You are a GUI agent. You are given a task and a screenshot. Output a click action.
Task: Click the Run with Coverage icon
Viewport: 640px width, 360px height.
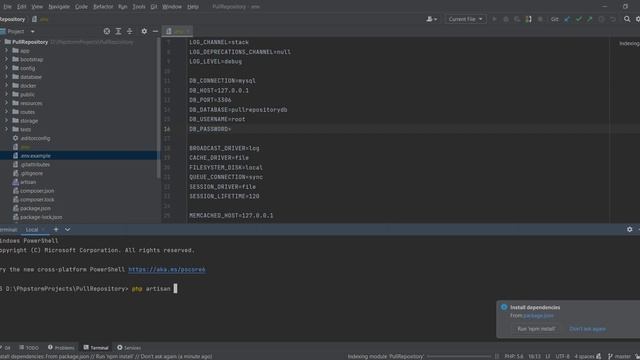tap(517, 19)
